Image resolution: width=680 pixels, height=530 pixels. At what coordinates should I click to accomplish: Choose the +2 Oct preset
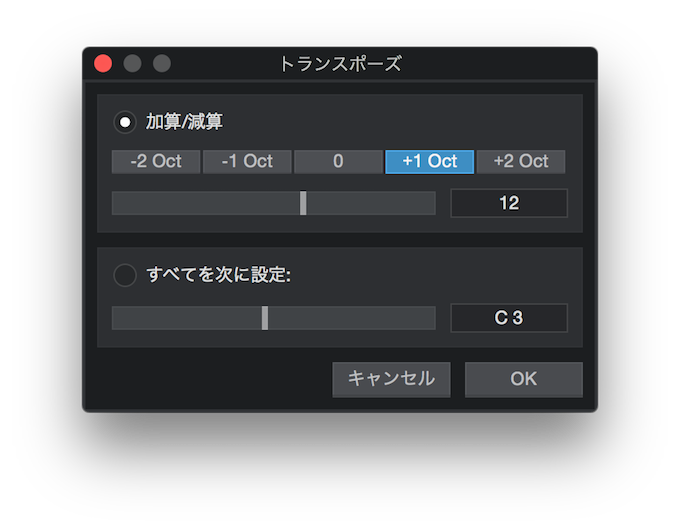[x=521, y=162]
